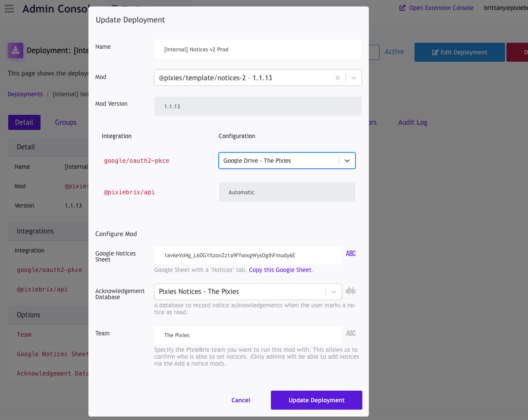This screenshot has height=420, width=528.
Task: Click google/oauth2-pkce in the dialog
Action: click(x=137, y=161)
